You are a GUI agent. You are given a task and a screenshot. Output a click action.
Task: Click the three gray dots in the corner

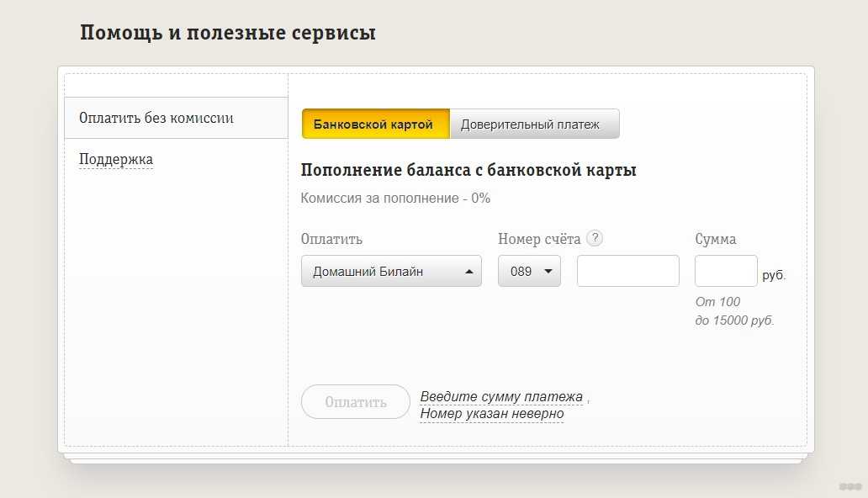point(850,486)
